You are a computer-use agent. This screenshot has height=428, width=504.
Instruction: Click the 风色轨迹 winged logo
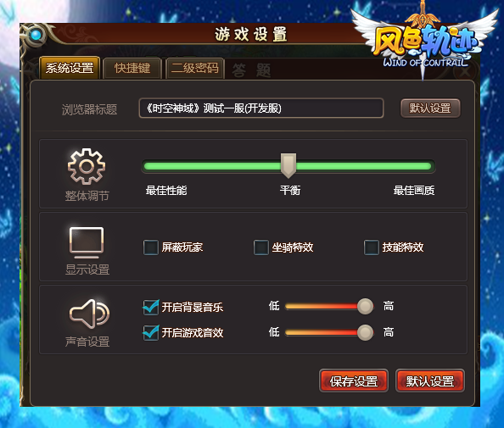click(424, 40)
